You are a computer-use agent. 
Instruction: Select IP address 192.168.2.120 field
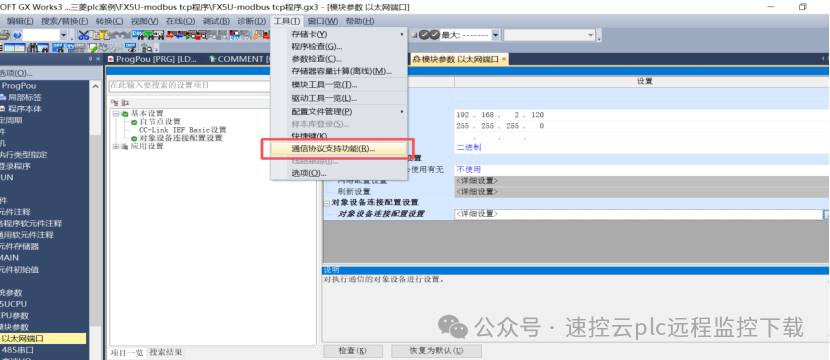click(642, 115)
